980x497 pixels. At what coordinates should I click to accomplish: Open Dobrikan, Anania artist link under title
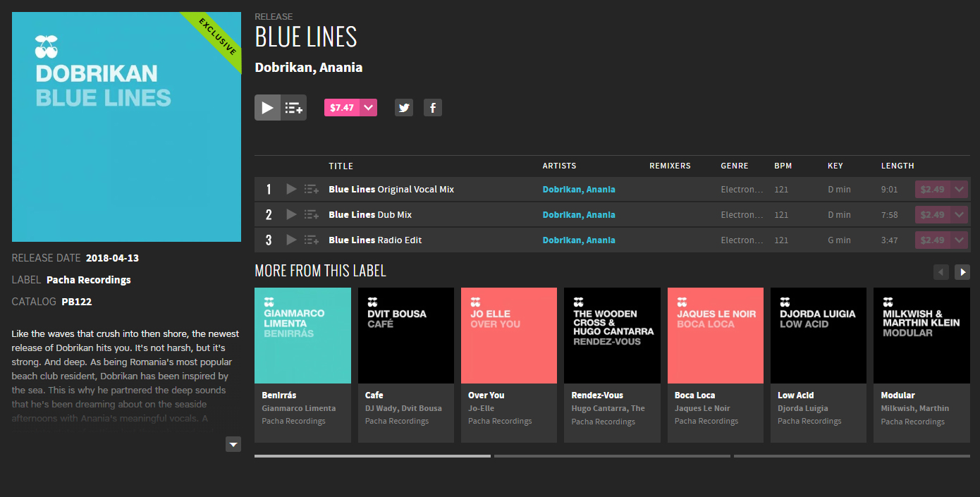click(x=309, y=68)
